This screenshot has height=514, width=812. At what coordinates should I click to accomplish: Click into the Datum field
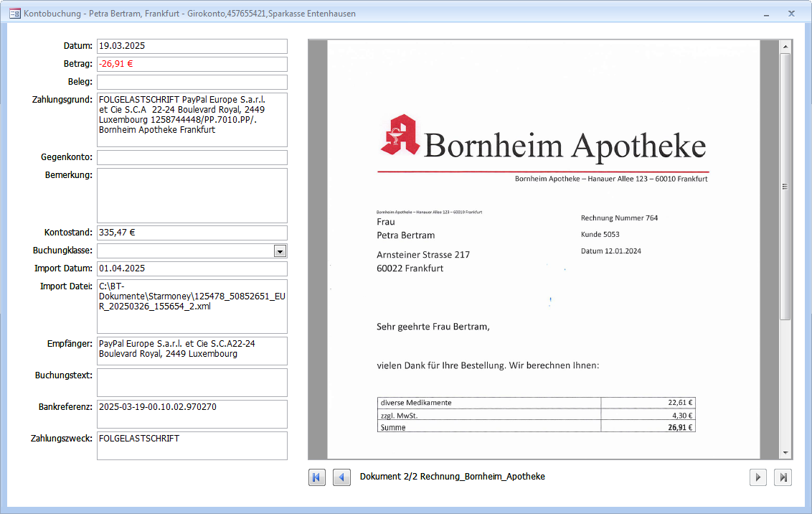point(192,46)
